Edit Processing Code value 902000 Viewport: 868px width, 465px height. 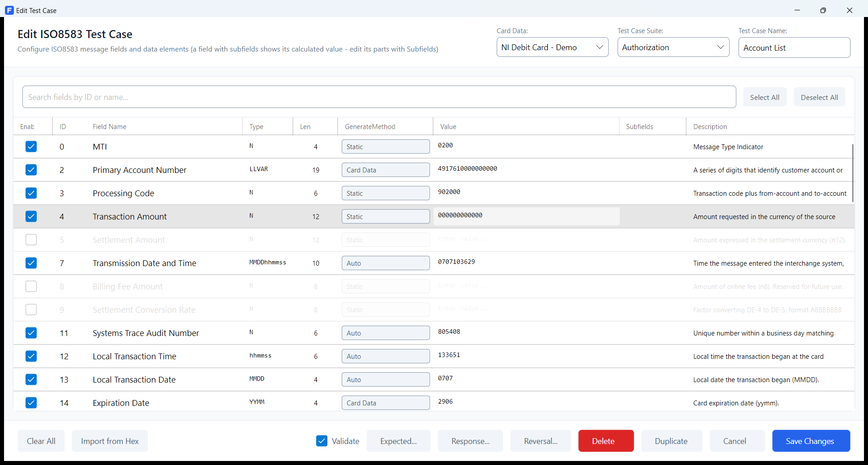pyautogui.click(x=449, y=192)
